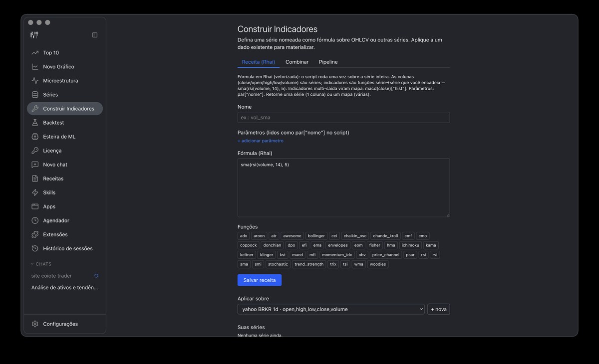This screenshot has height=364, width=599.
Task: Open the Skills section
Action: pos(65,192)
